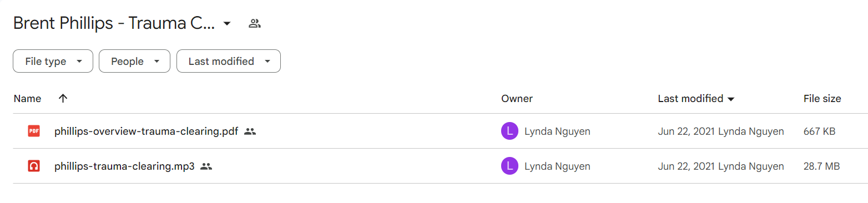This screenshot has width=868, height=203.
Task: Click the File size column header
Action: pyautogui.click(x=822, y=99)
